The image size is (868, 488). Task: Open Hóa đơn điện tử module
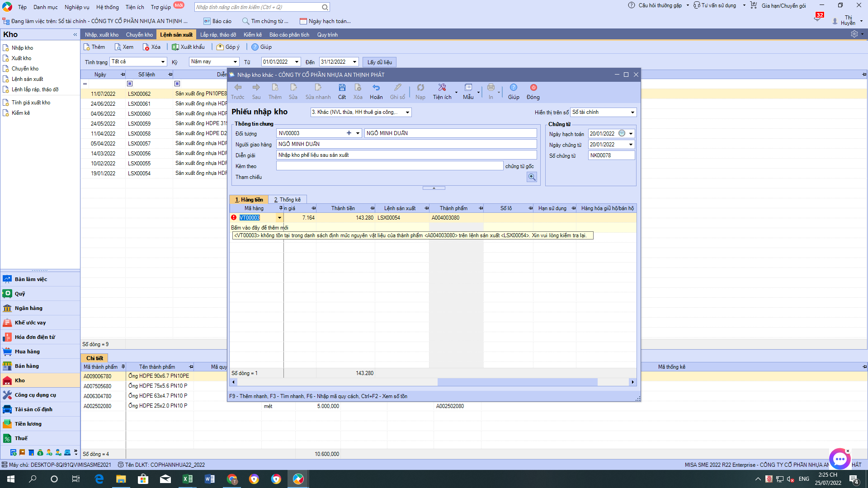[40, 337]
